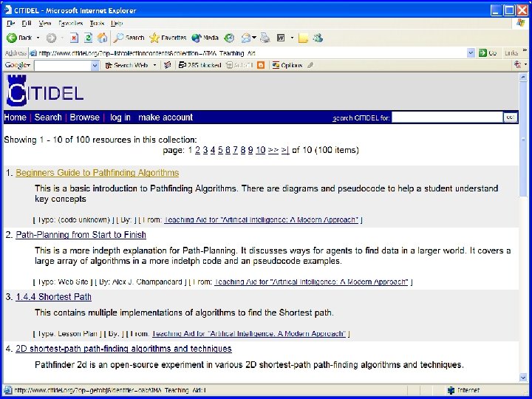Open the Back button history dropdown
The image size is (532, 399).
point(38,38)
